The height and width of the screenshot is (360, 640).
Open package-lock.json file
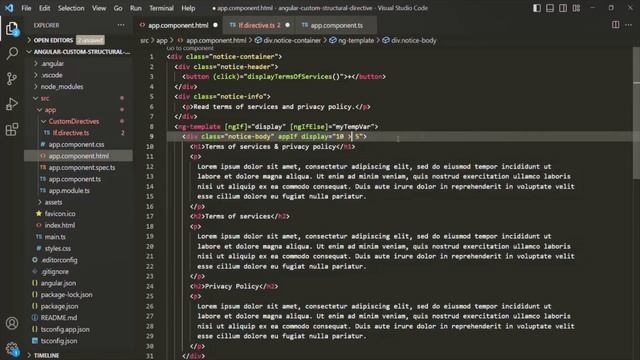(66, 295)
